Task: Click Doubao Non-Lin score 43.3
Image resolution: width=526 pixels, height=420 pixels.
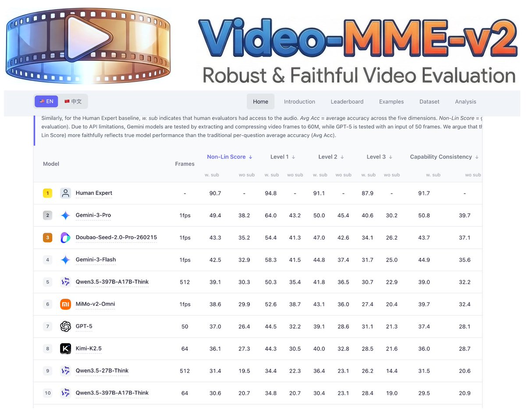Action: [215, 238]
